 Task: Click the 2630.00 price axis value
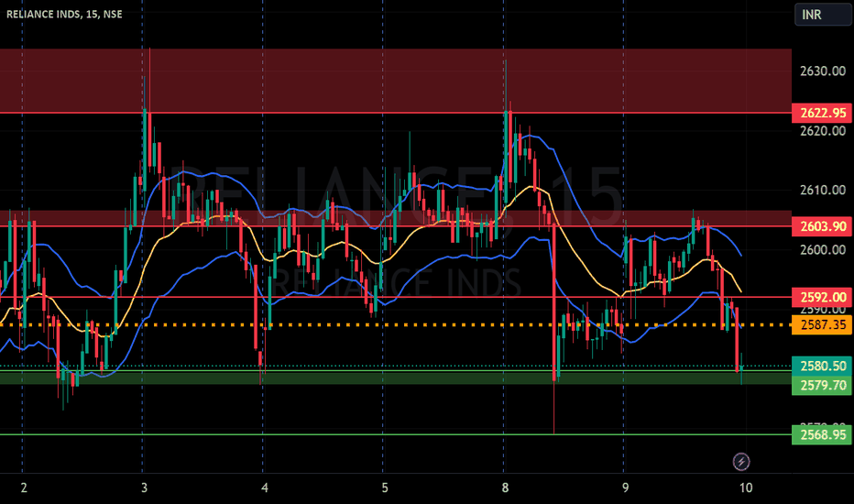[x=823, y=71]
